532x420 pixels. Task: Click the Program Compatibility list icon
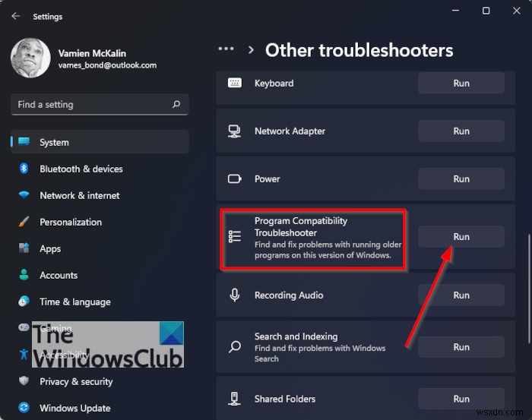point(235,236)
